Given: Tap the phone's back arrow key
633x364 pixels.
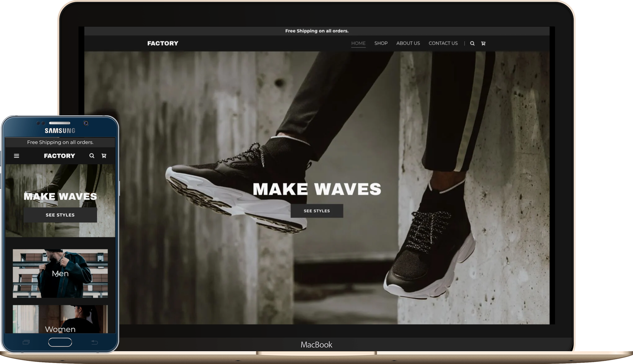Looking at the screenshot, I should click(95, 342).
